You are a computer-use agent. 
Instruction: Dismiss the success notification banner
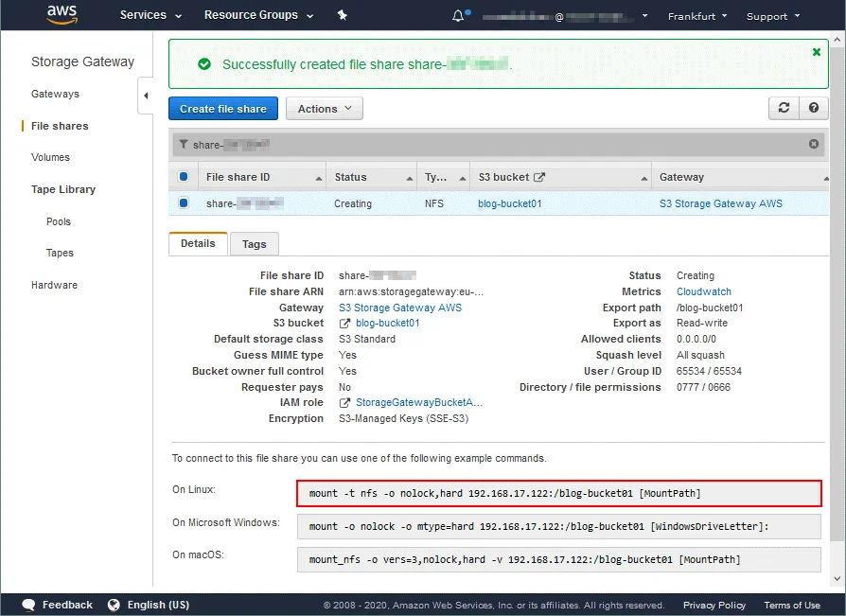[x=816, y=52]
